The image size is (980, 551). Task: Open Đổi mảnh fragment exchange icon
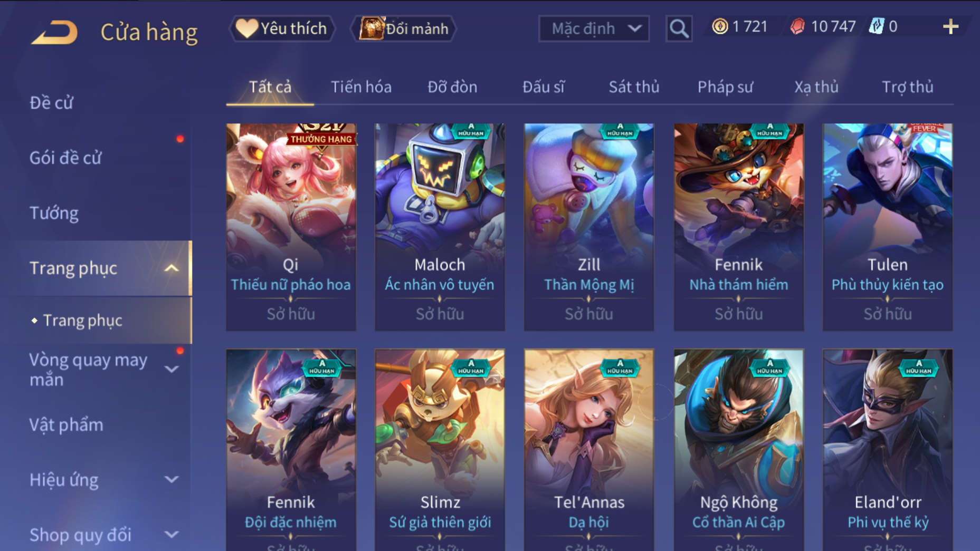point(404,28)
